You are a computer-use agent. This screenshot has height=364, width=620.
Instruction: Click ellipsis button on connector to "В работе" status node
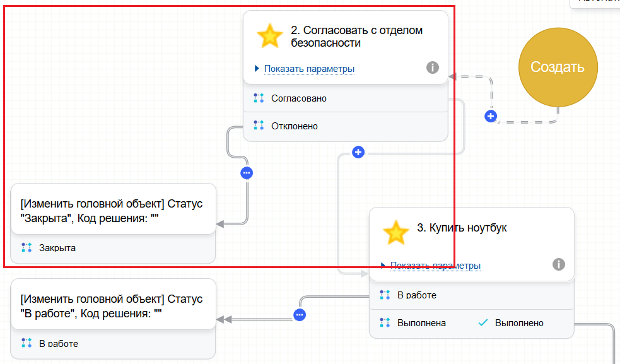(x=300, y=315)
